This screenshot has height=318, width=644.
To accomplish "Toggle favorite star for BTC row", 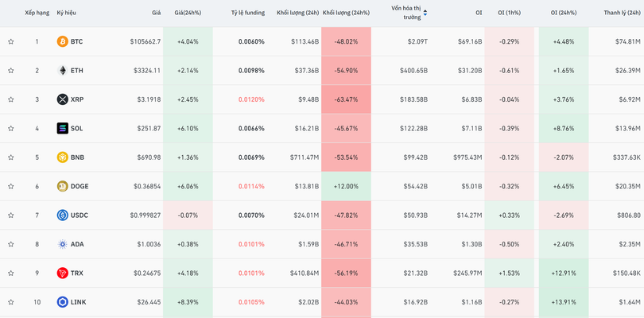I will click(x=11, y=41).
